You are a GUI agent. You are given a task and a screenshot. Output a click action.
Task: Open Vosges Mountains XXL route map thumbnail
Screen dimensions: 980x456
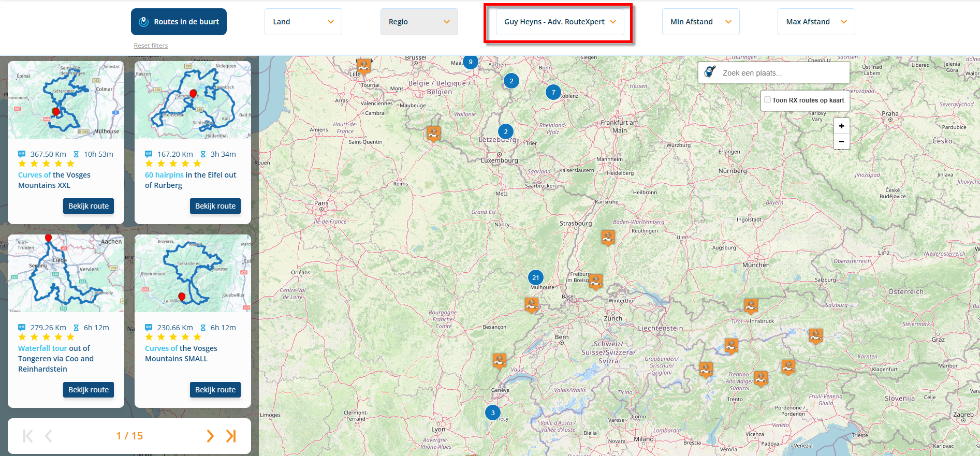click(x=66, y=100)
